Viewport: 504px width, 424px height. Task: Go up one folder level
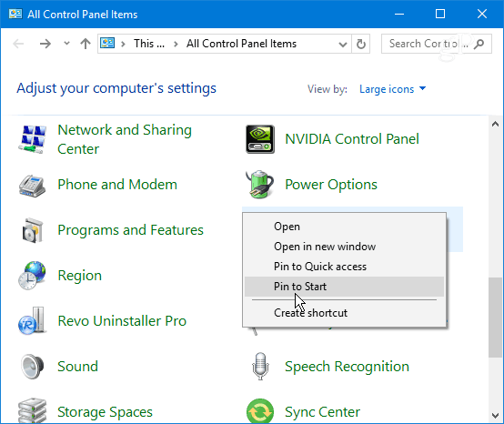86,44
